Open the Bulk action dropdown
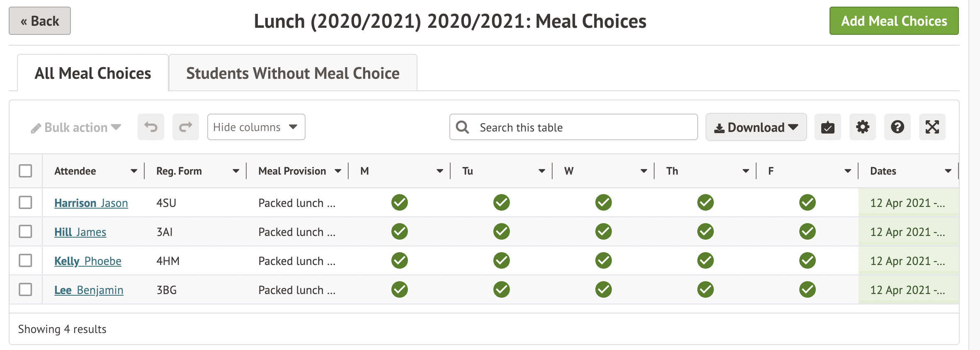The image size is (980, 350). tap(76, 127)
